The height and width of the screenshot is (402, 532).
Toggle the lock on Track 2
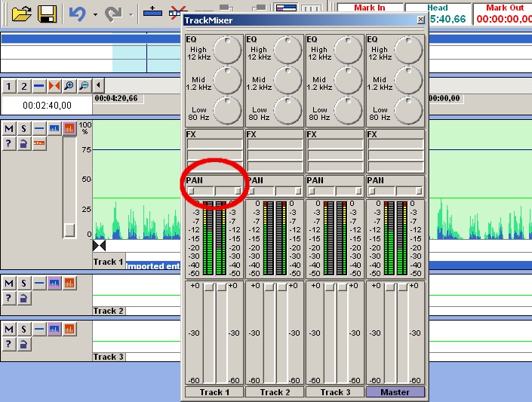coord(23,298)
